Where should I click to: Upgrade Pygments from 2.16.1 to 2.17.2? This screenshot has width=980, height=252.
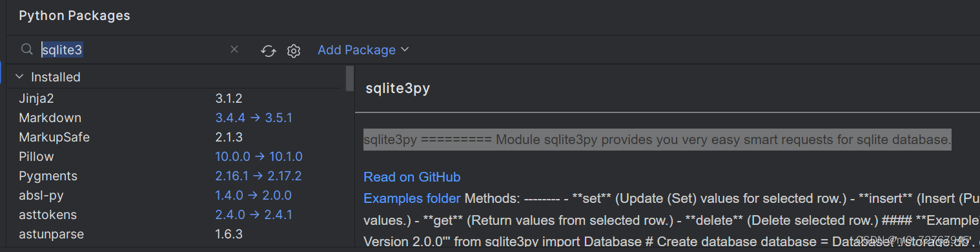click(258, 176)
